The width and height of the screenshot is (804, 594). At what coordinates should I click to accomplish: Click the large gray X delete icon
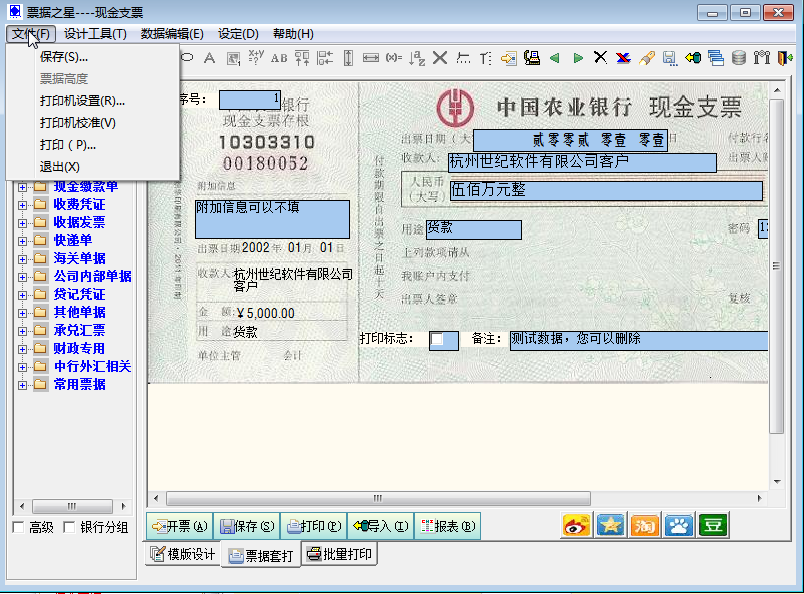point(439,57)
